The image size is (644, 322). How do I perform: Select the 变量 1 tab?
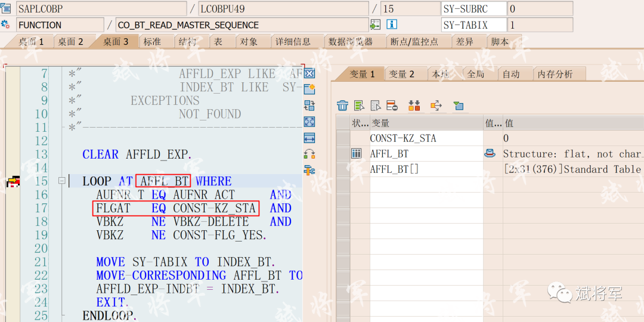363,75
